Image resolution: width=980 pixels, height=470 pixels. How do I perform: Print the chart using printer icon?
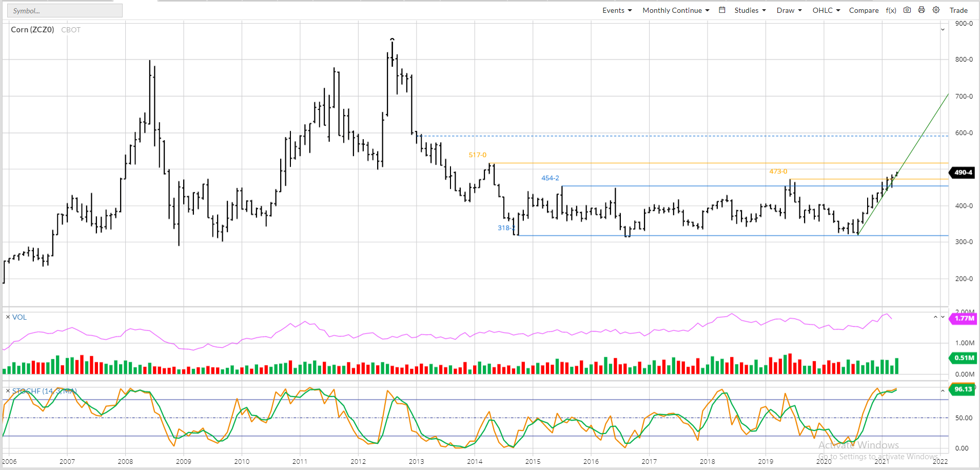click(x=922, y=10)
